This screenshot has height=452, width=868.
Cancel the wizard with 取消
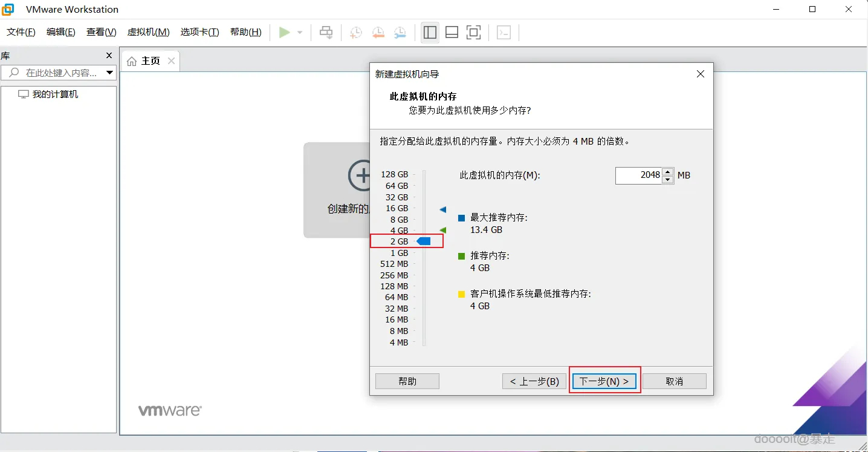click(675, 381)
